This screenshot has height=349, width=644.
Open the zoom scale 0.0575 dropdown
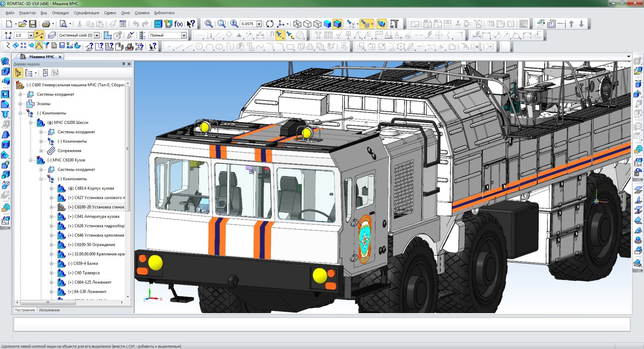tap(259, 24)
